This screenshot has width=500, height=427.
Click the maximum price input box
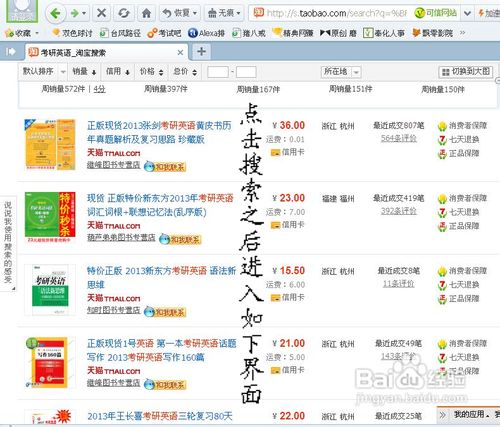[x=246, y=72]
